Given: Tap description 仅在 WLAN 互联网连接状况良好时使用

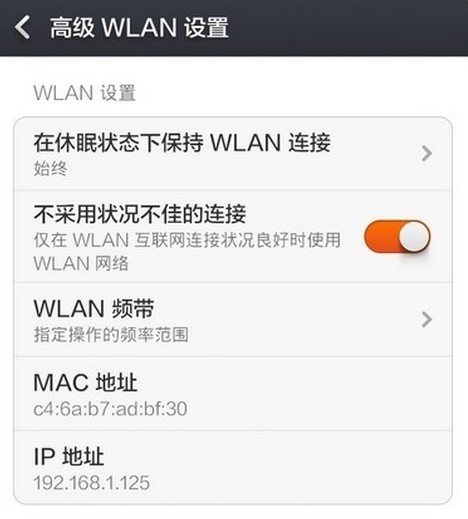Looking at the screenshot, I should pos(187,240).
